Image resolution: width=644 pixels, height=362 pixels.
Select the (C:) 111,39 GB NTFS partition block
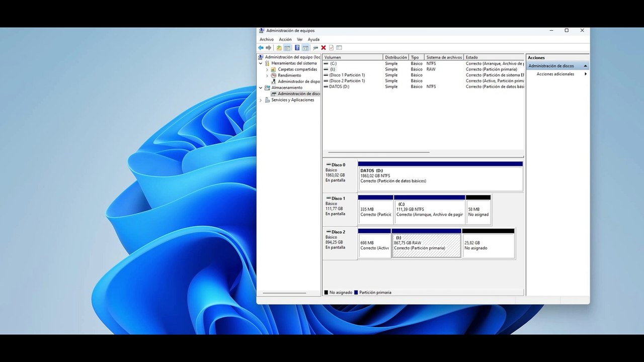(x=430, y=210)
